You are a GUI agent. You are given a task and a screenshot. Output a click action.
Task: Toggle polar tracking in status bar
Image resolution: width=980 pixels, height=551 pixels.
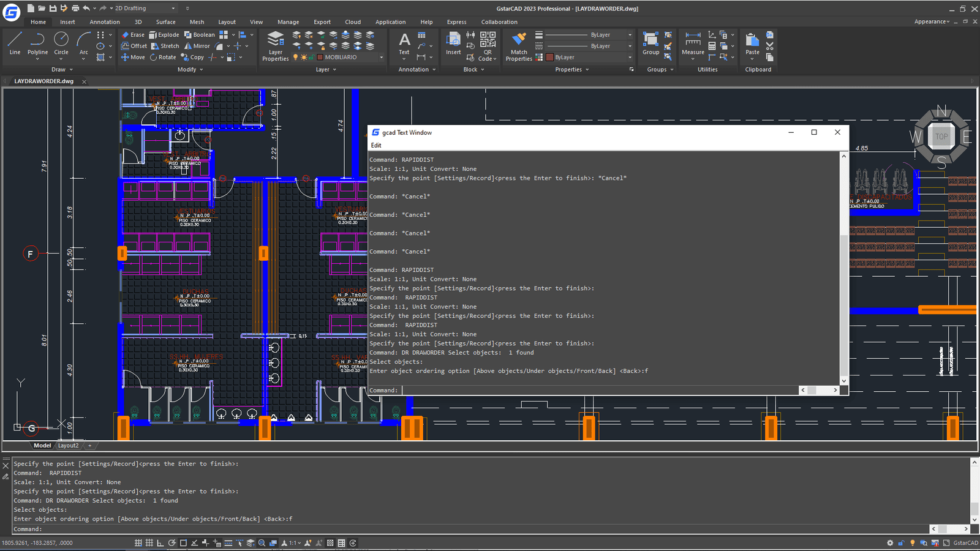point(172,543)
